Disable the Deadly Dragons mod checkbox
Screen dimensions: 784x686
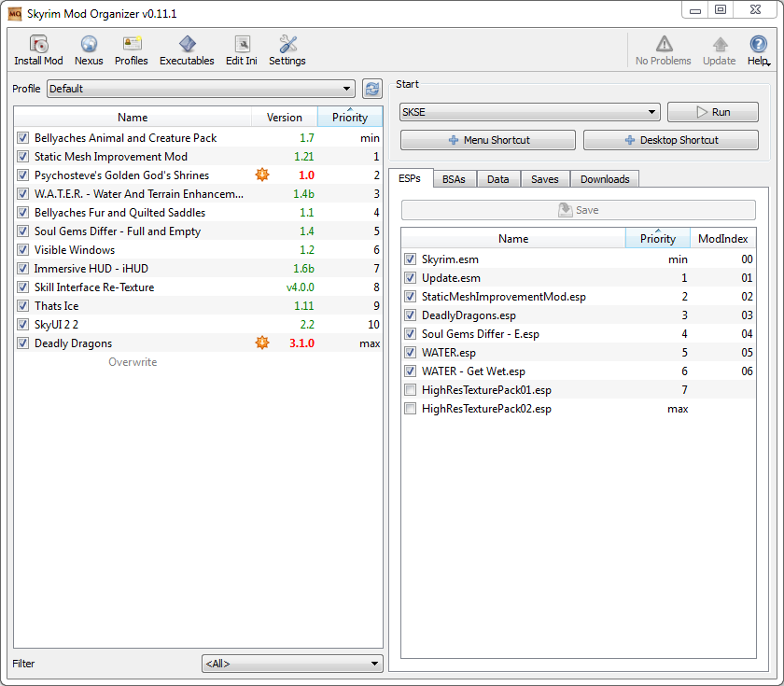(x=22, y=343)
